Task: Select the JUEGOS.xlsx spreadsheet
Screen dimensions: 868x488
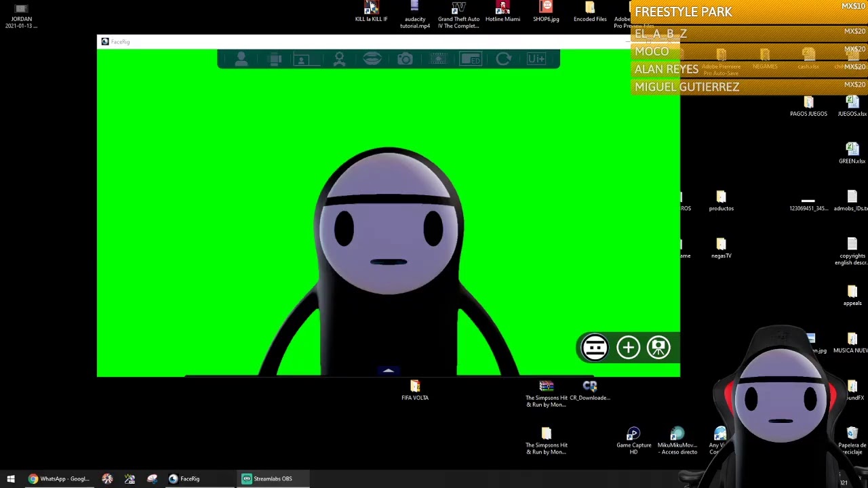Action: pyautogui.click(x=852, y=106)
